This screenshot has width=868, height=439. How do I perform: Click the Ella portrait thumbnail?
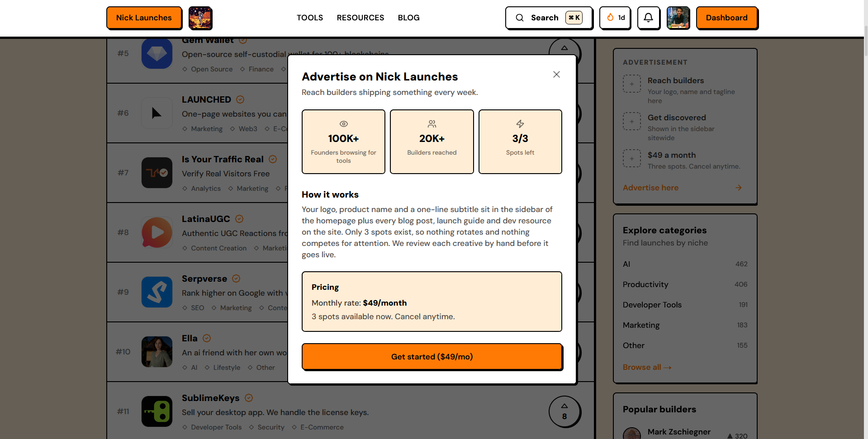point(157,352)
